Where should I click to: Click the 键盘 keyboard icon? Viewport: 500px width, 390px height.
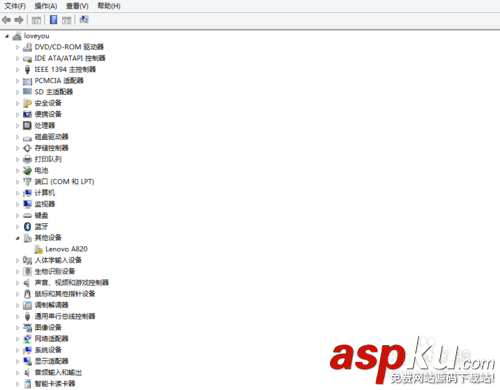click(x=27, y=216)
